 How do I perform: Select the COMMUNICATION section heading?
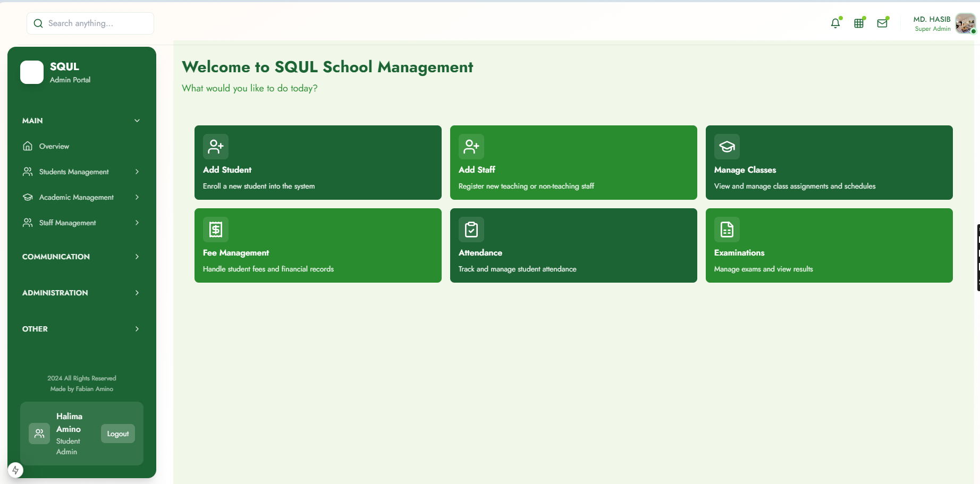tap(56, 257)
